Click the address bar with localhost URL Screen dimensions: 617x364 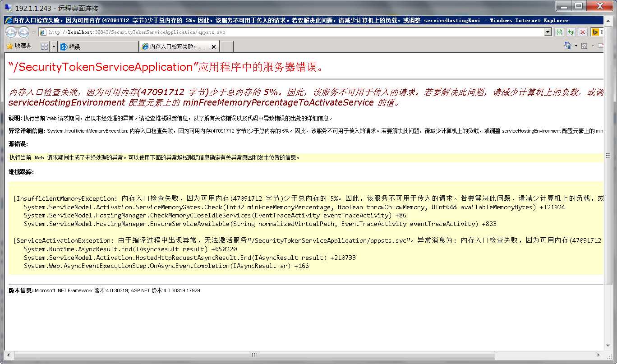pyautogui.click(x=291, y=32)
